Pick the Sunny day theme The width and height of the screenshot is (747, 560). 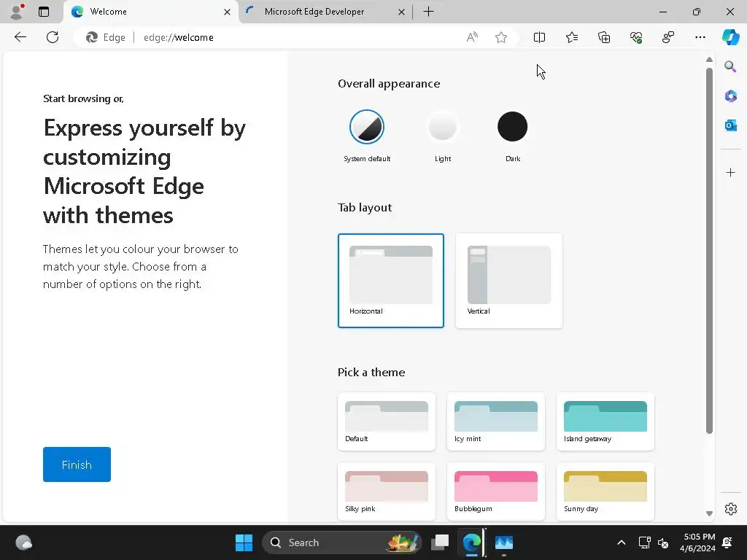pos(605,491)
